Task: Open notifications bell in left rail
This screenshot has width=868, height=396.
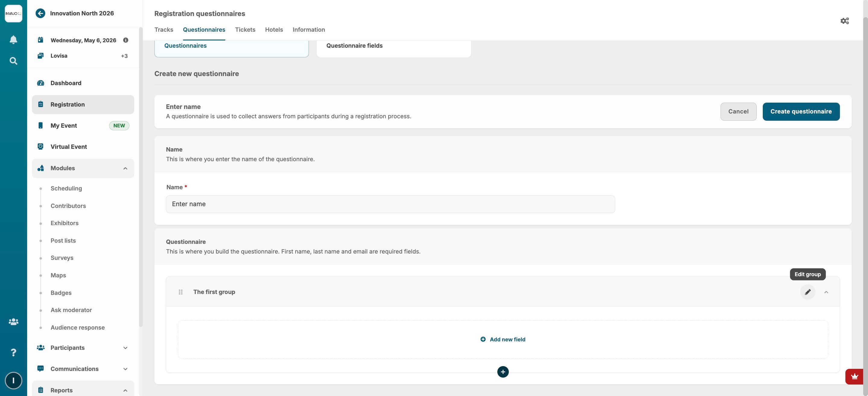Action: (x=14, y=40)
